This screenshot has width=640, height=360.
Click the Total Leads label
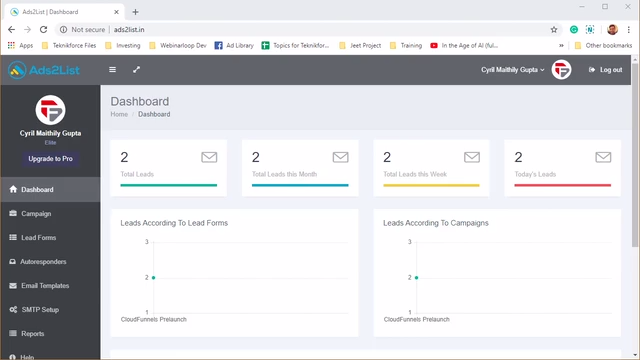(x=137, y=174)
